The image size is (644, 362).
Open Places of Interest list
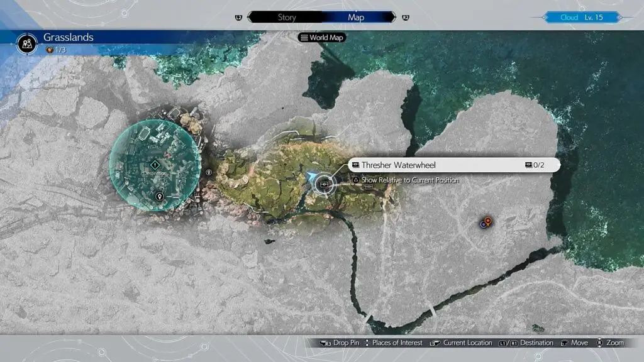(393, 343)
